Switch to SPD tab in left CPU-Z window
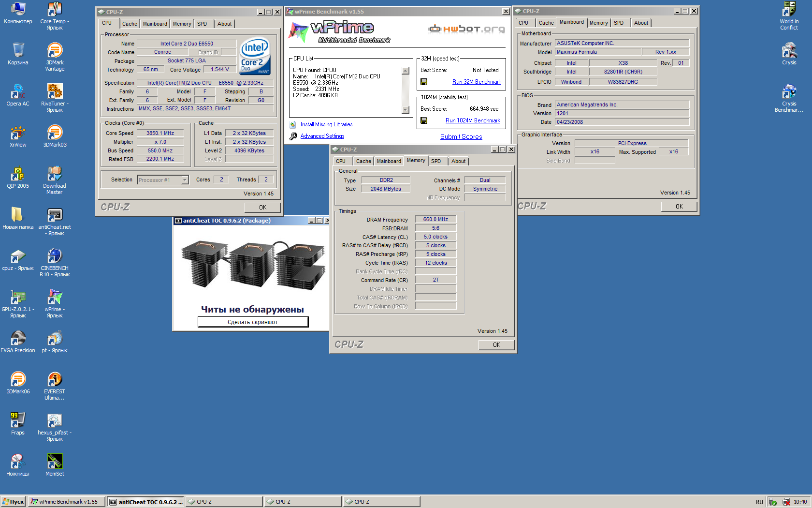This screenshot has height=508, width=812. (202, 24)
